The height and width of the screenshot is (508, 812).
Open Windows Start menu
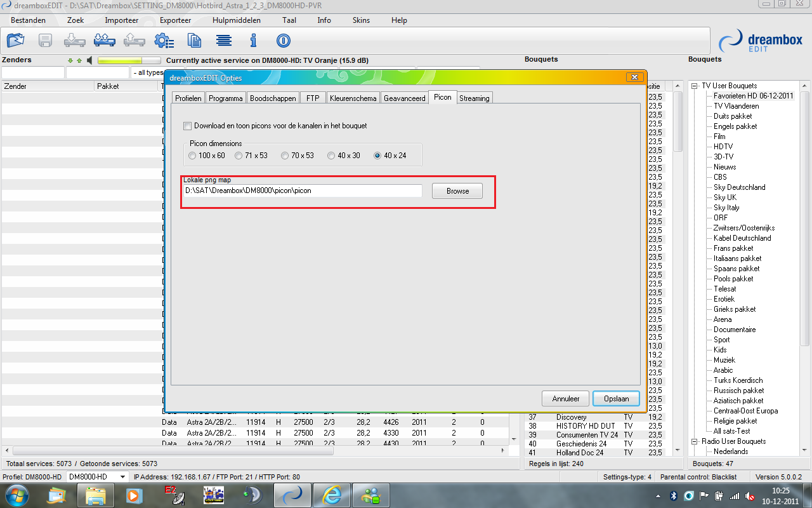point(16,495)
